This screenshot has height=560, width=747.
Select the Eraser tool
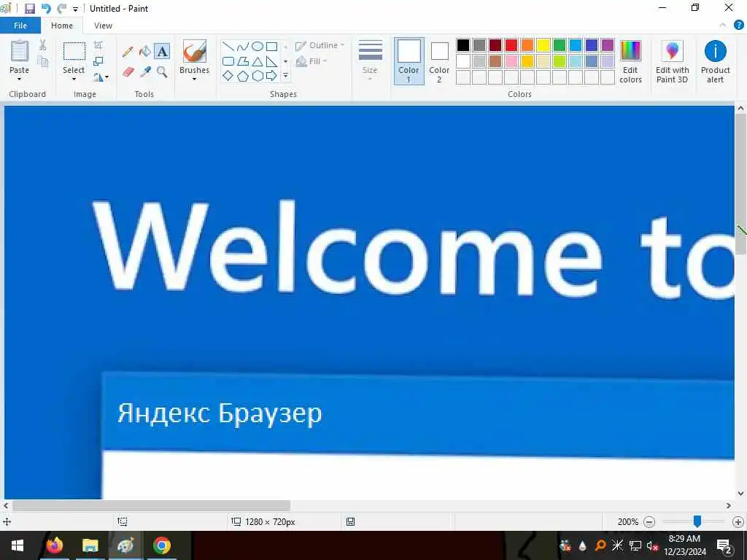tap(128, 72)
